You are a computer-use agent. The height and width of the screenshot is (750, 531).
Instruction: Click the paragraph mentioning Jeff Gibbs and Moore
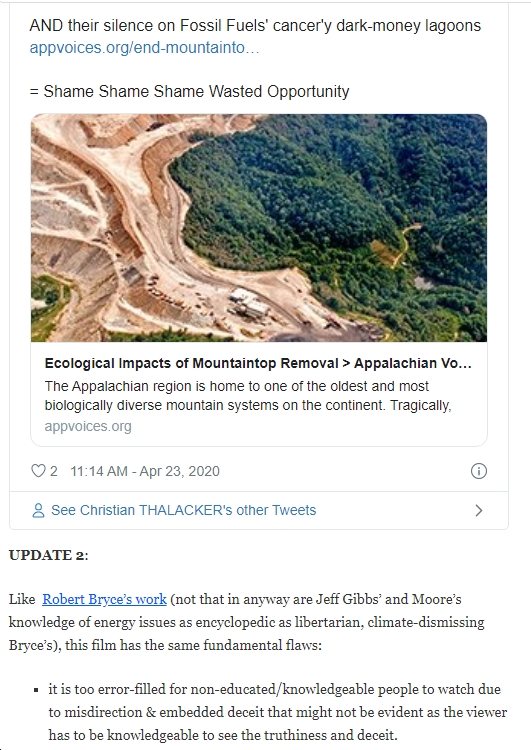(x=247, y=622)
